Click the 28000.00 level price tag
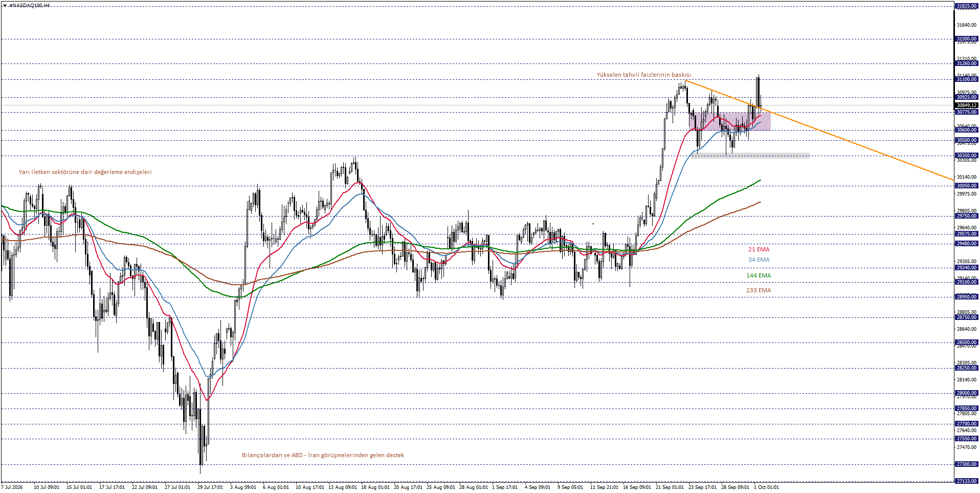The image size is (980, 493). tap(966, 393)
